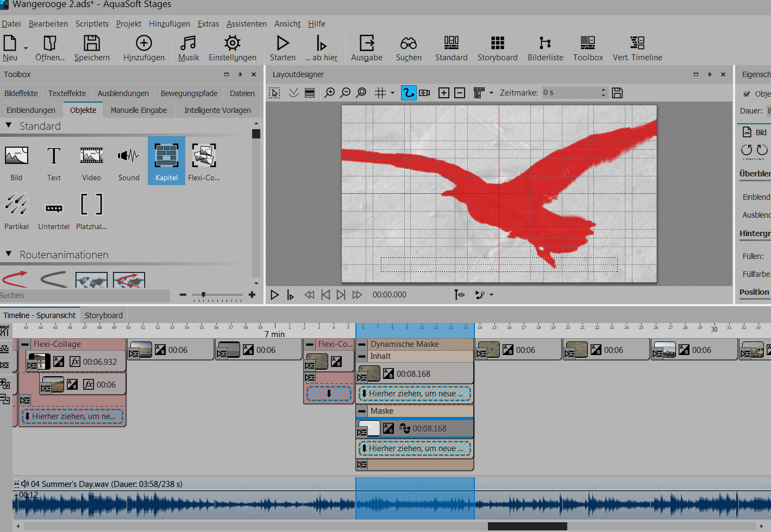Click the Flexi-Collage object icon
This screenshot has width=771, height=532.
click(204, 156)
